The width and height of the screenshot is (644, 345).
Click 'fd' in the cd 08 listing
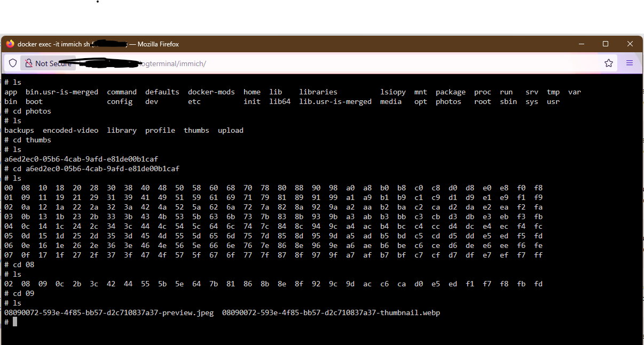(538, 284)
